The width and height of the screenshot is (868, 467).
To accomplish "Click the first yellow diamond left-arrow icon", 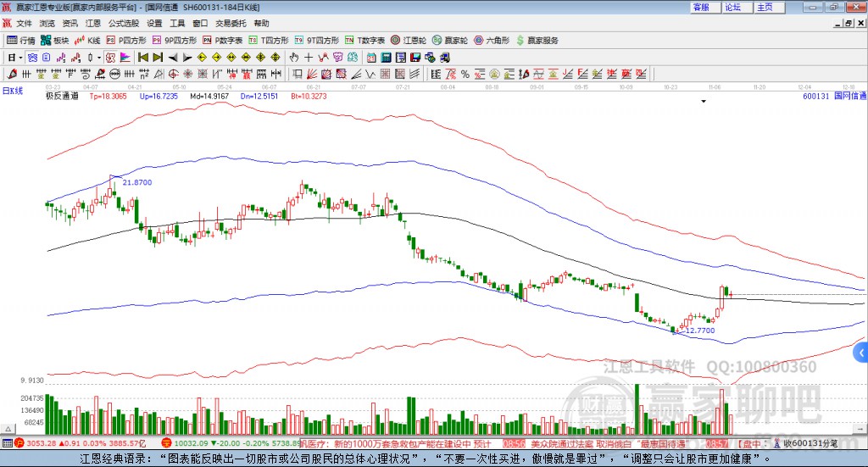I will click(x=202, y=58).
